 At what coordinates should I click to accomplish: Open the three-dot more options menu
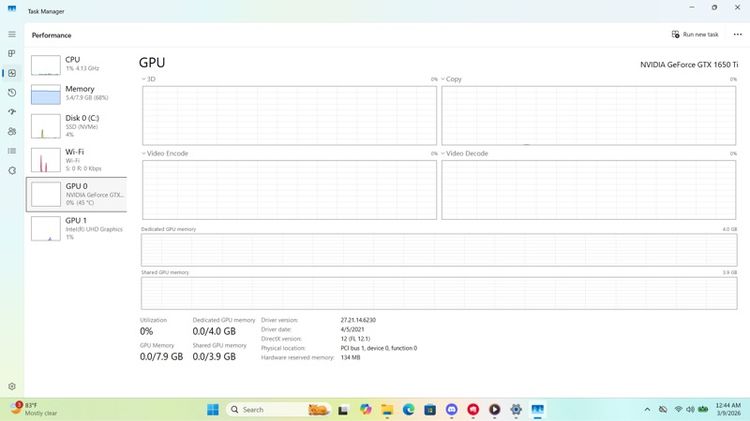pyautogui.click(x=736, y=34)
